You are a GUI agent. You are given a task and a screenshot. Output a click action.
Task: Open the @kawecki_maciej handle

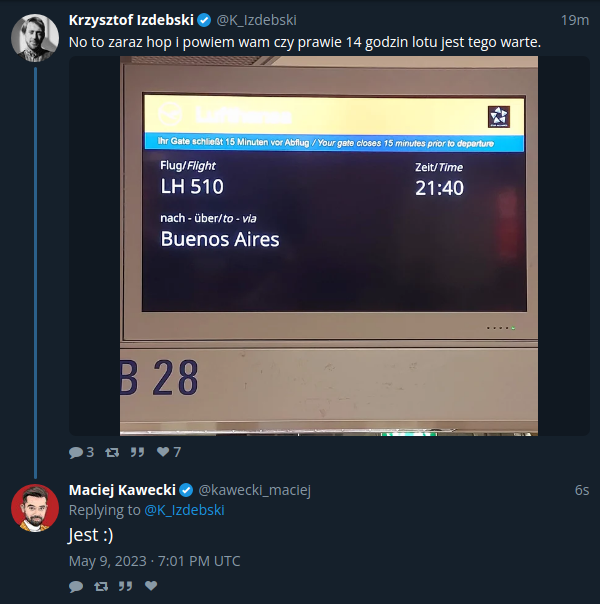click(x=255, y=490)
